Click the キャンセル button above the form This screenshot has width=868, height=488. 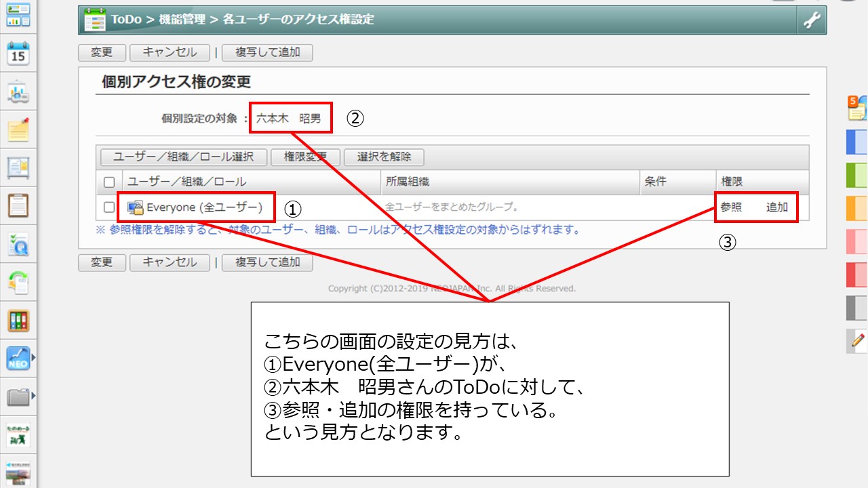[170, 52]
